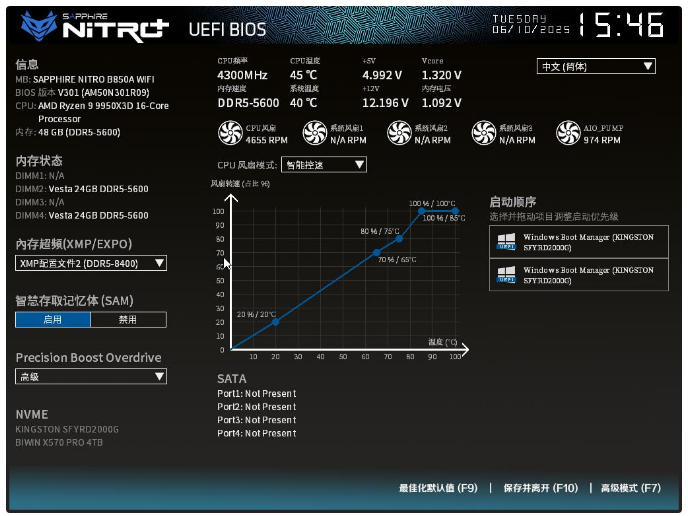
Task: Click the system fan 1 icon
Action: 314,133
